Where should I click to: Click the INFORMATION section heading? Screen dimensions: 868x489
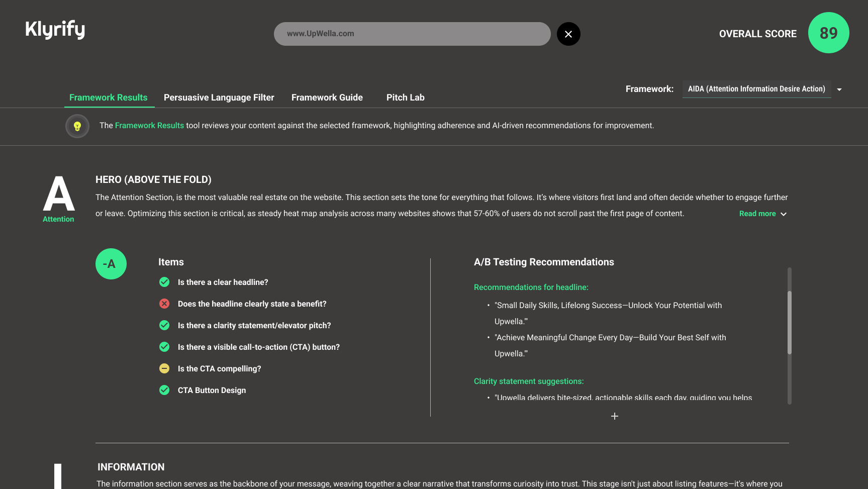pos(131,467)
